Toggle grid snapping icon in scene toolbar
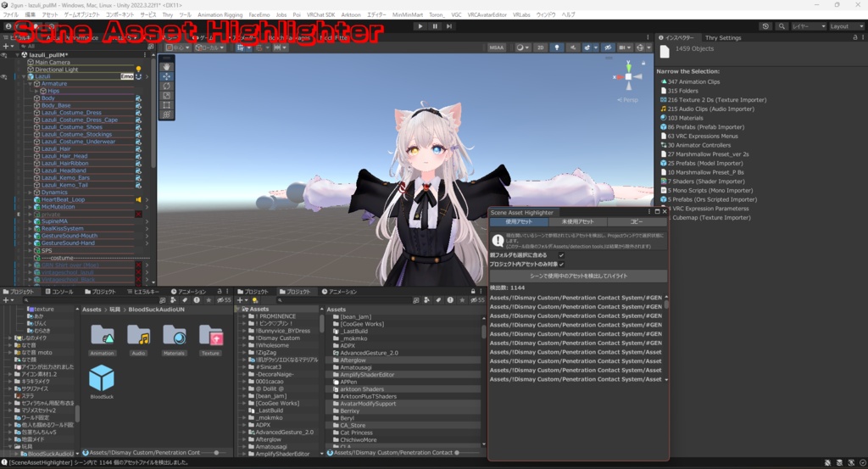The image size is (868, 469). [x=242, y=47]
